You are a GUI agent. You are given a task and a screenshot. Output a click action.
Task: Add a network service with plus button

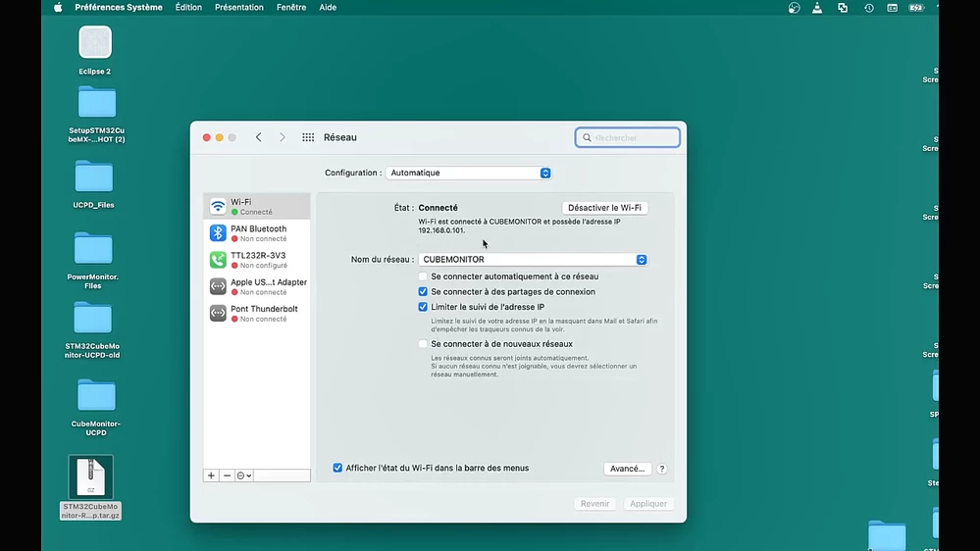[x=211, y=476]
